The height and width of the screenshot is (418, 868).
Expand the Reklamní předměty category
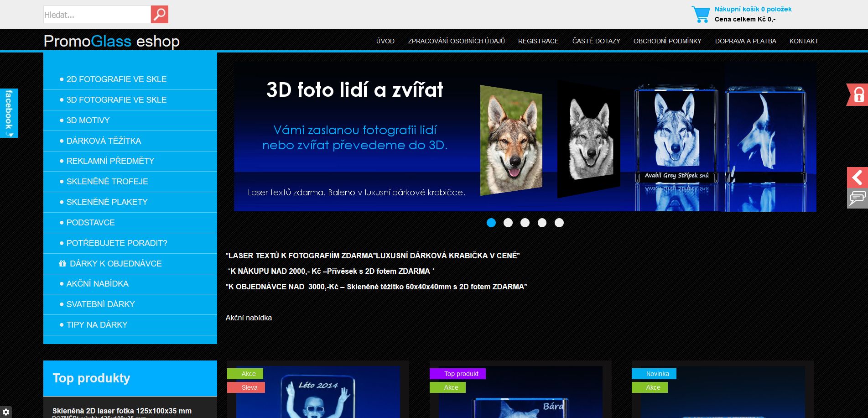click(x=110, y=161)
